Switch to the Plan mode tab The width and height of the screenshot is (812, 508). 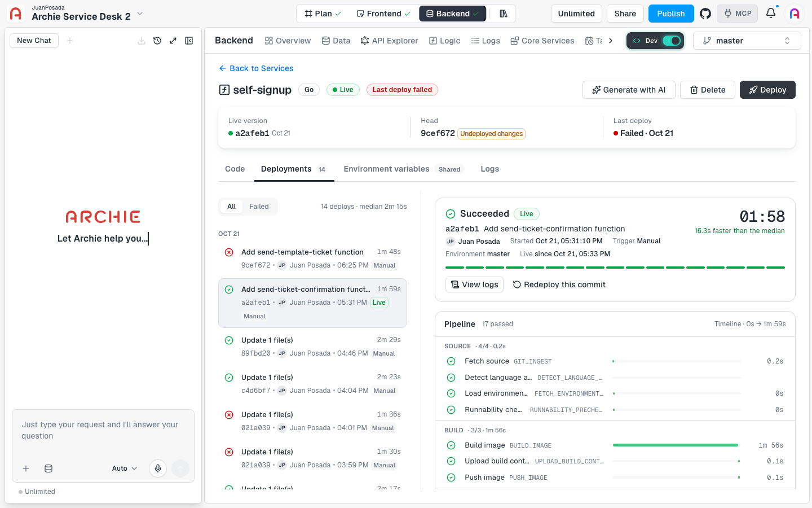[323, 14]
